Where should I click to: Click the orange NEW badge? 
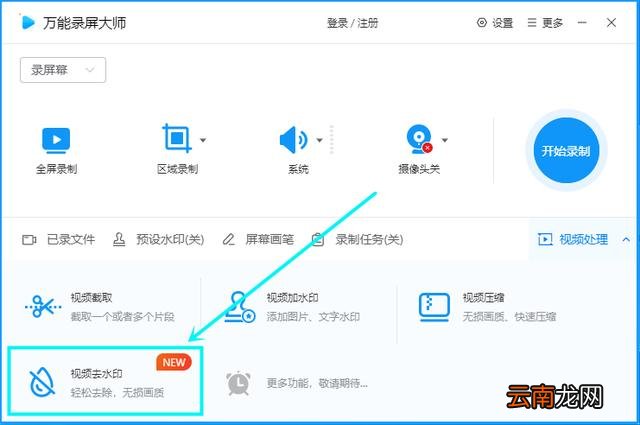pos(174,363)
